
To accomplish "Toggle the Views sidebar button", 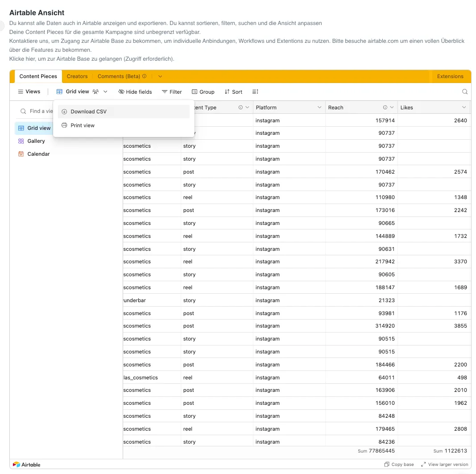I will (x=29, y=91).
